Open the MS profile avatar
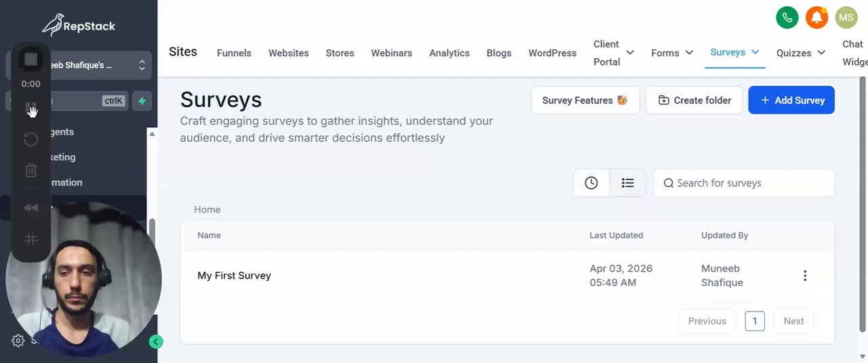The height and width of the screenshot is (363, 868). click(x=846, y=18)
